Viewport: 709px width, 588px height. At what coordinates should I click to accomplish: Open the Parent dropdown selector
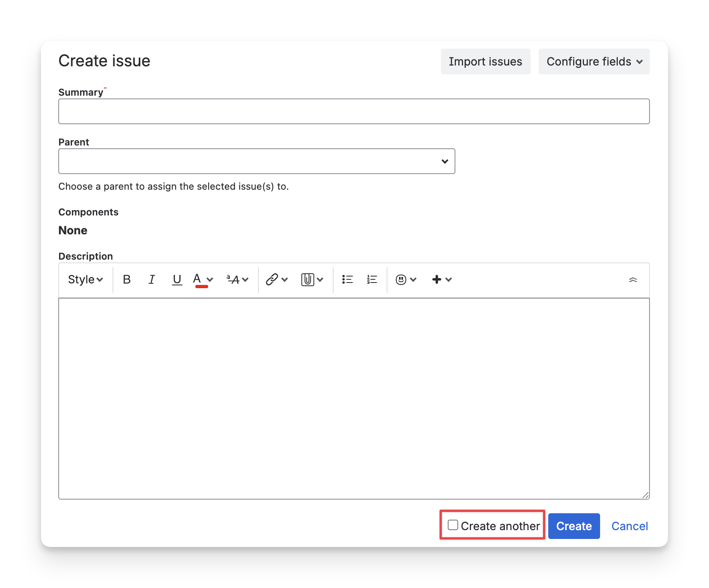click(x=256, y=161)
